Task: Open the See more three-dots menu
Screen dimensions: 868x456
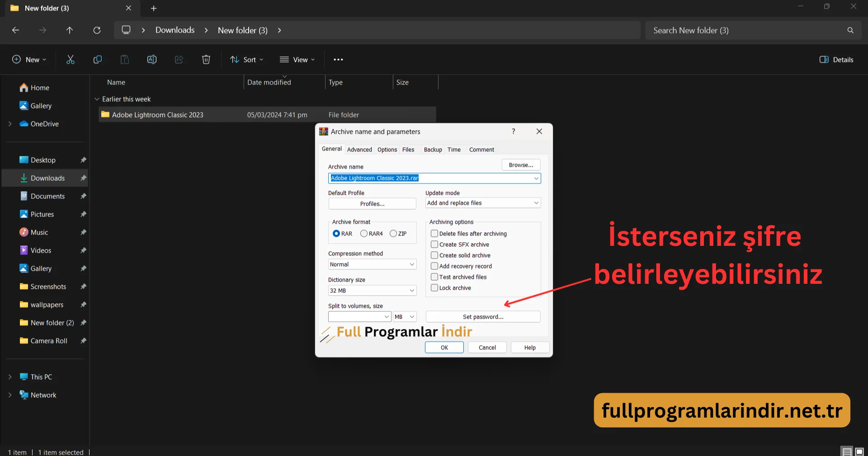Action: click(x=338, y=60)
